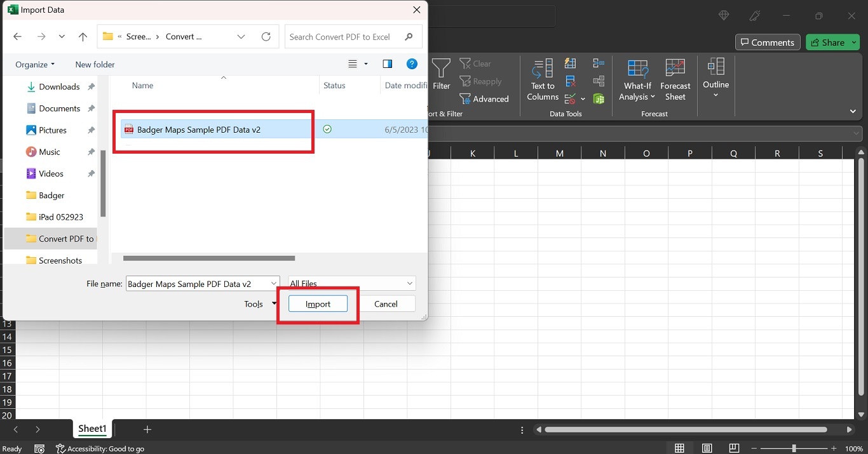Click the macro recording status icon
The image size is (868, 454).
(x=39, y=448)
